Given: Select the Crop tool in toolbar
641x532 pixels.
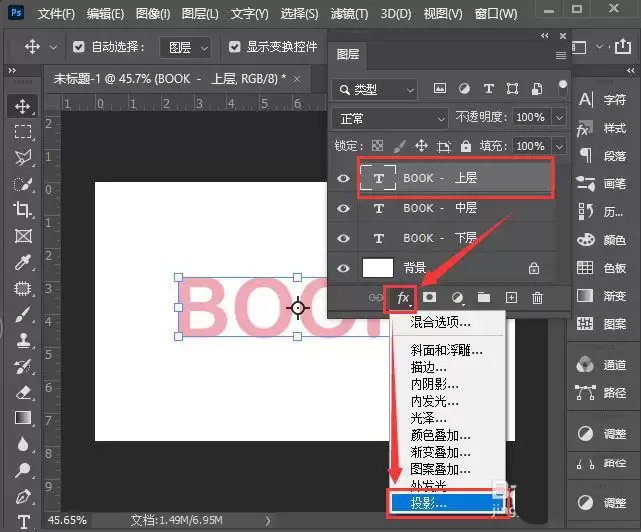Looking at the screenshot, I should pos(22,209).
